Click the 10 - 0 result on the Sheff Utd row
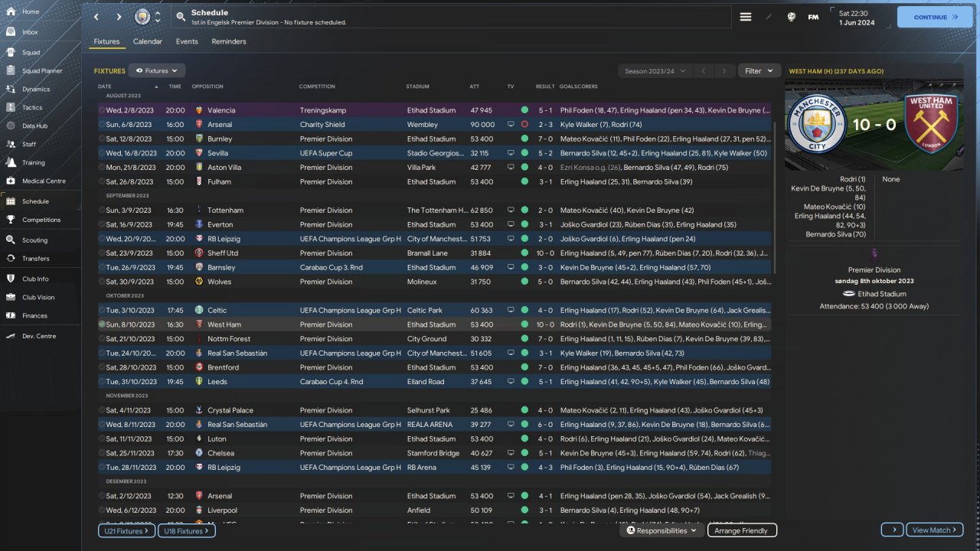Screen dimensions: 980x551 (x=545, y=253)
